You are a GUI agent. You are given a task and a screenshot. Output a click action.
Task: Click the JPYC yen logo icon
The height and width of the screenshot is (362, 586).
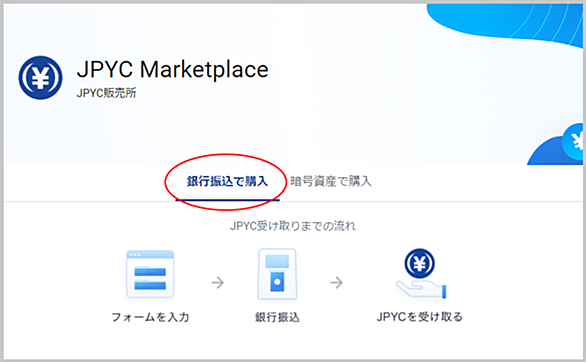40,78
